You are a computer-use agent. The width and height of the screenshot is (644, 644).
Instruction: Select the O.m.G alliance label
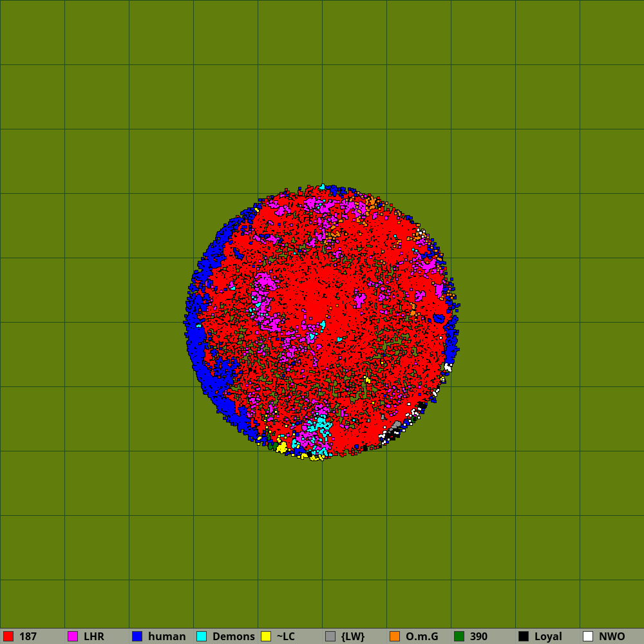click(422, 636)
